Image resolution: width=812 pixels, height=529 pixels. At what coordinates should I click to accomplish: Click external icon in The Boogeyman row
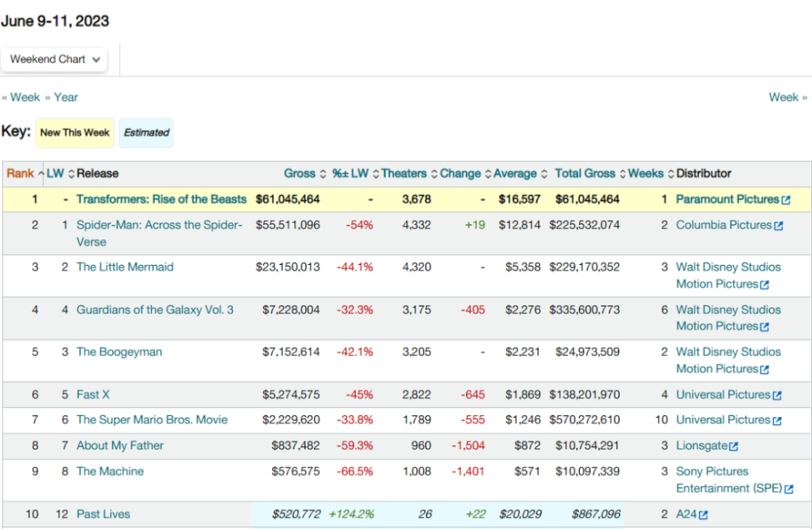pos(765,370)
